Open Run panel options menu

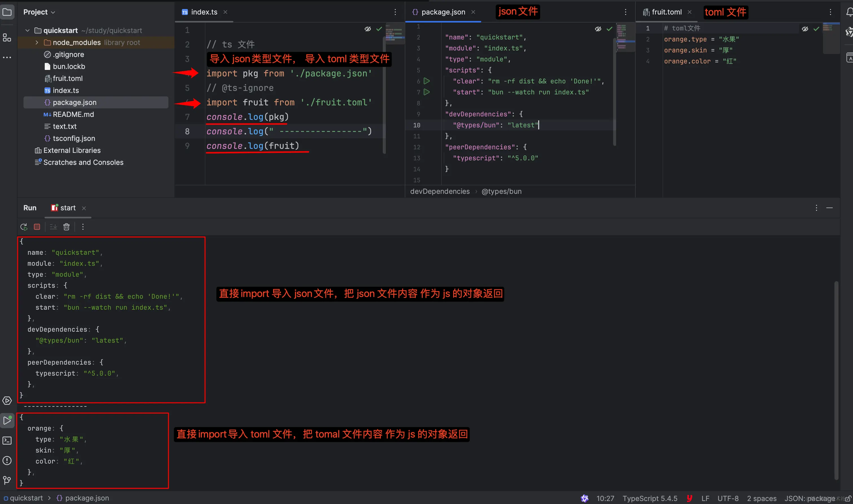[x=816, y=208]
